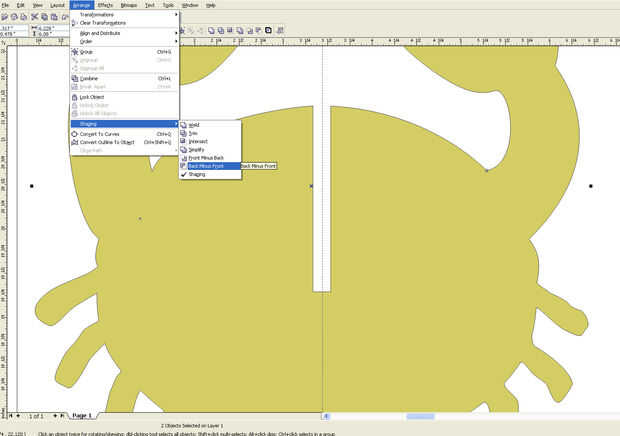This screenshot has height=436, width=620.
Task: Click the Open icon in the toolbar
Action: click(x=5, y=17)
